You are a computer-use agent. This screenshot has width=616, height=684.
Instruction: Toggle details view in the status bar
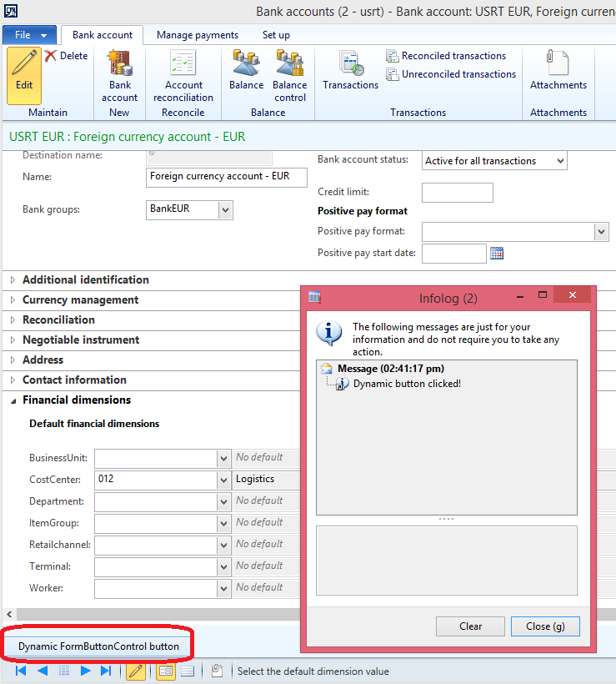[165, 671]
